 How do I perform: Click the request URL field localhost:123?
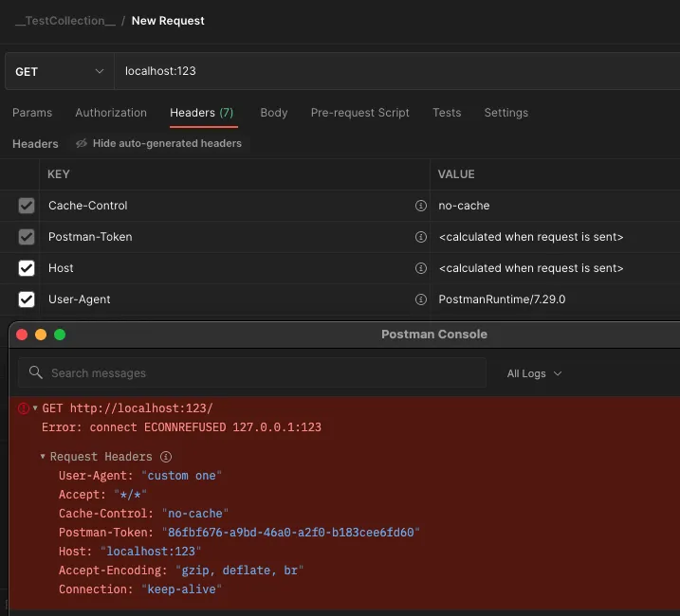coord(396,71)
